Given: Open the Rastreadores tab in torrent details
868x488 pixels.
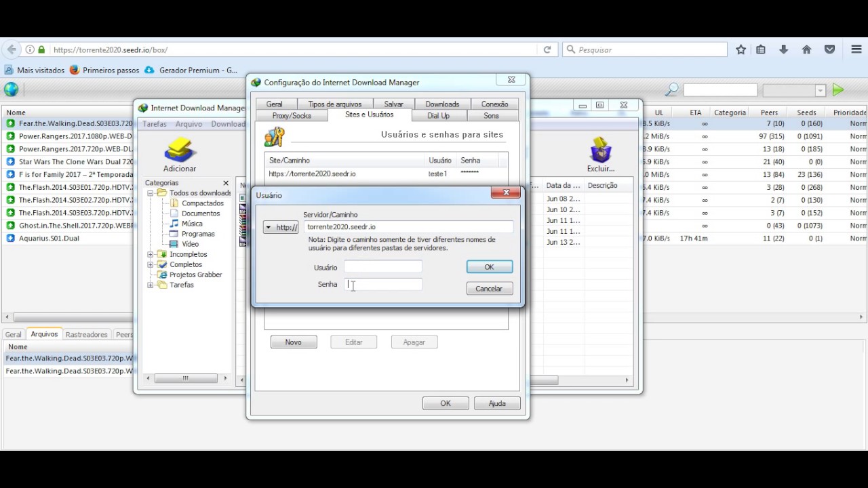Looking at the screenshot, I should pos(87,334).
